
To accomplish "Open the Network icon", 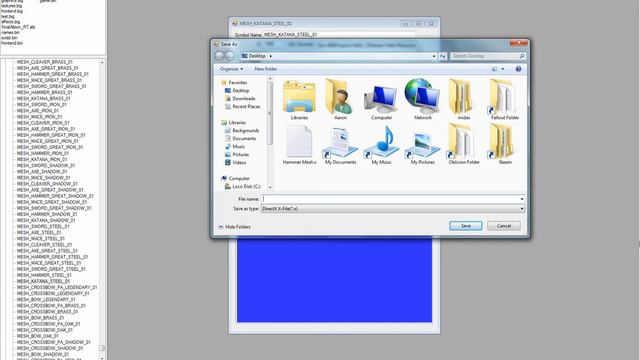I will (422, 100).
